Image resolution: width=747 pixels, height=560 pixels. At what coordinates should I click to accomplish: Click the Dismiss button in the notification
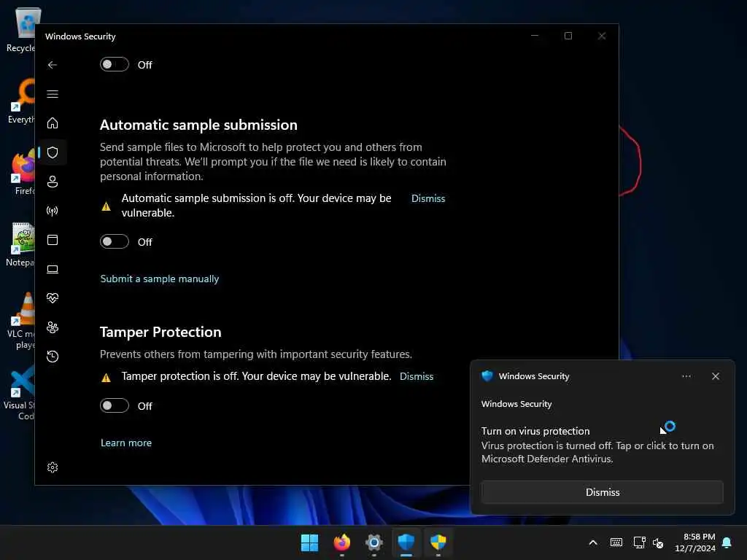(602, 492)
